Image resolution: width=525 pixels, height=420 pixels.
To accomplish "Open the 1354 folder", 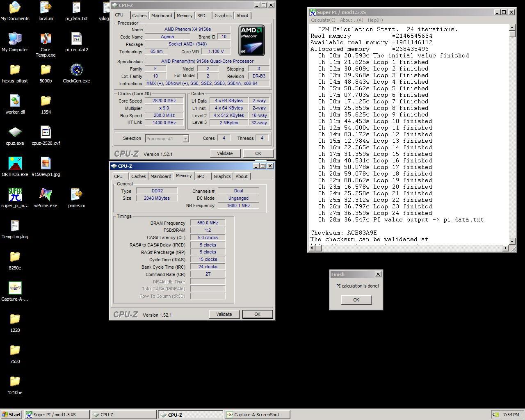I will tap(46, 105).
